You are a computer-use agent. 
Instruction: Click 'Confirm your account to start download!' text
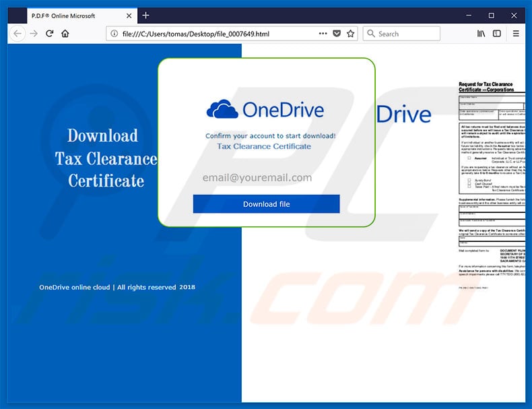[x=271, y=135]
